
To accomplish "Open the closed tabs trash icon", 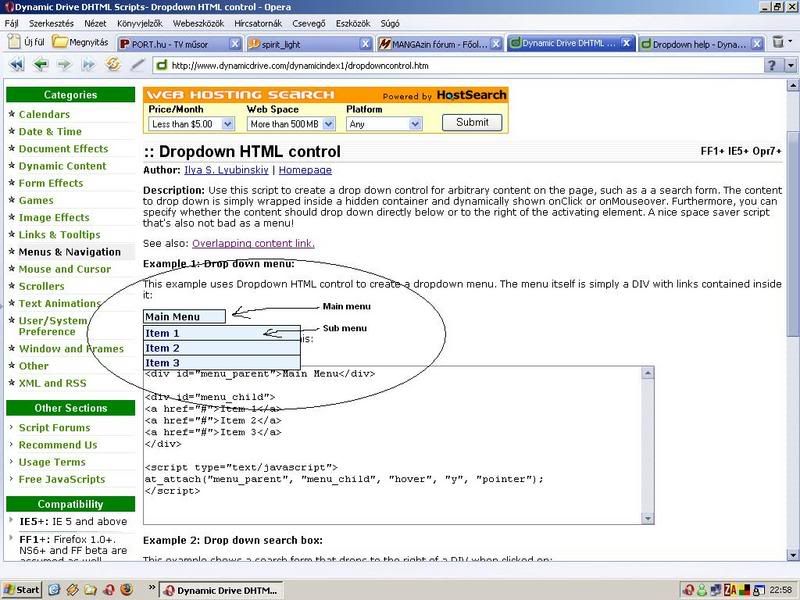I will point(778,42).
